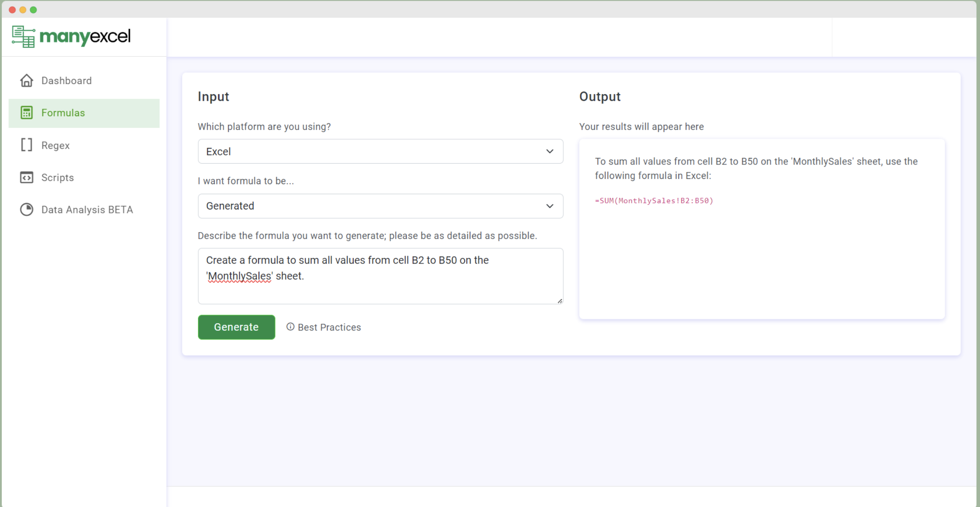The height and width of the screenshot is (507, 980).
Task: Click the green macOS fullscreen button
Action: coord(34,10)
